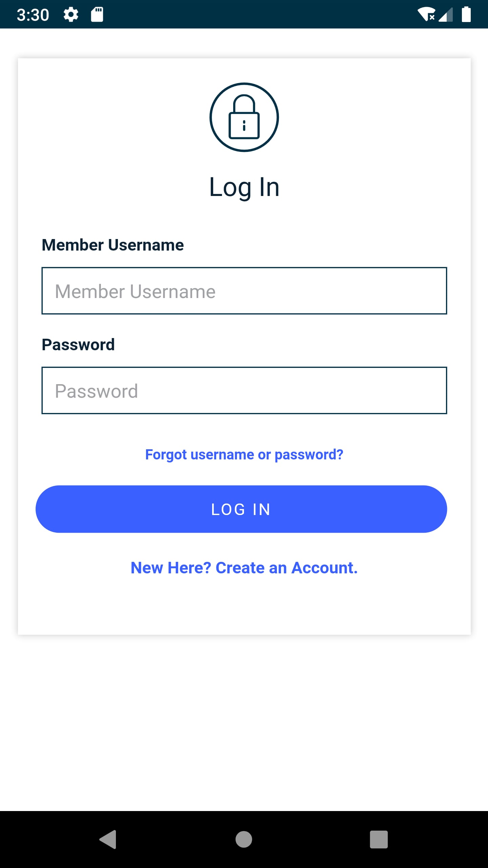This screenshot has height=868, width=488.
Task: Click the Password input field
Action: click(244, 390)
